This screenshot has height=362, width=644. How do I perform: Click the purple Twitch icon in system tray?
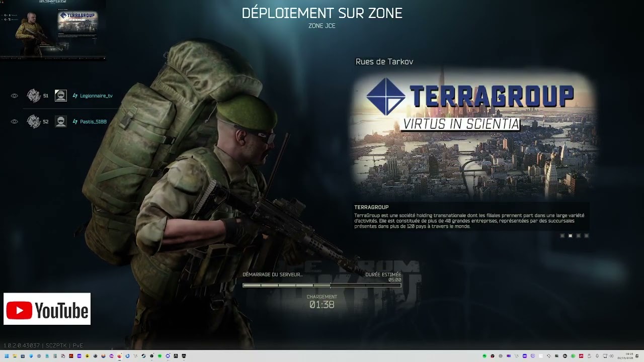pyautogui.click(x=533, y=356)
